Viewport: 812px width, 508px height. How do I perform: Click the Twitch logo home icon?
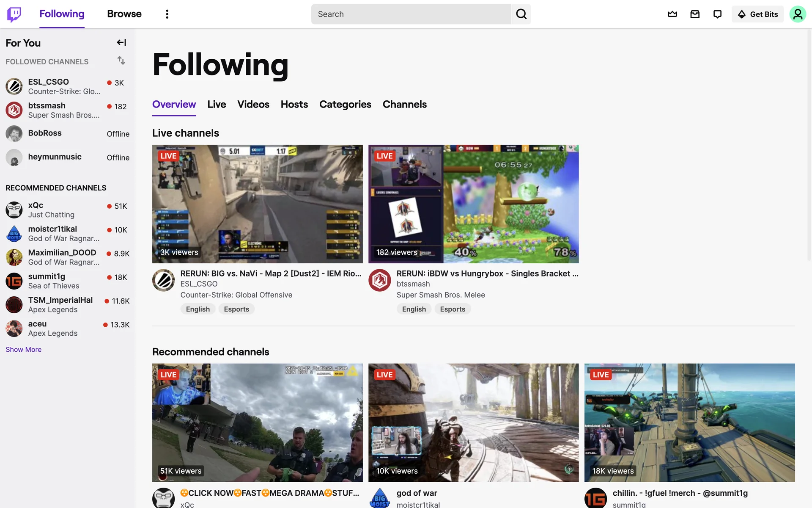pos(14,14)
